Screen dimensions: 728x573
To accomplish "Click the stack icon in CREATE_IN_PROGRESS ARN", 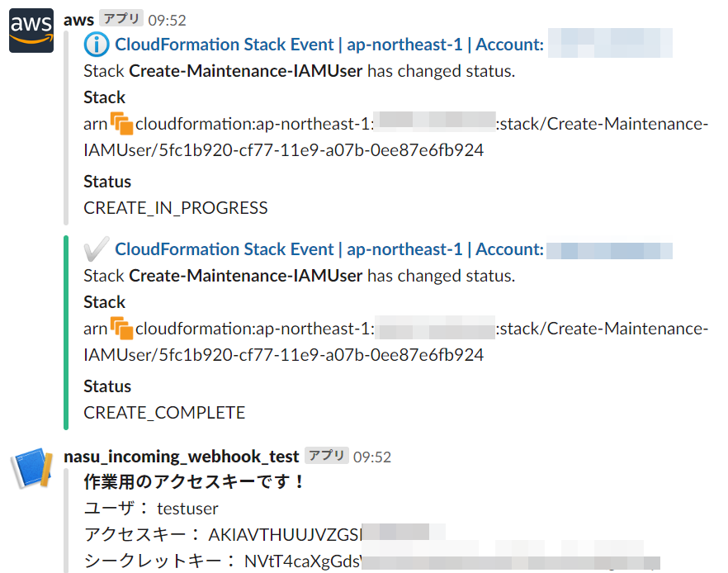I will (x=121, y=124).
